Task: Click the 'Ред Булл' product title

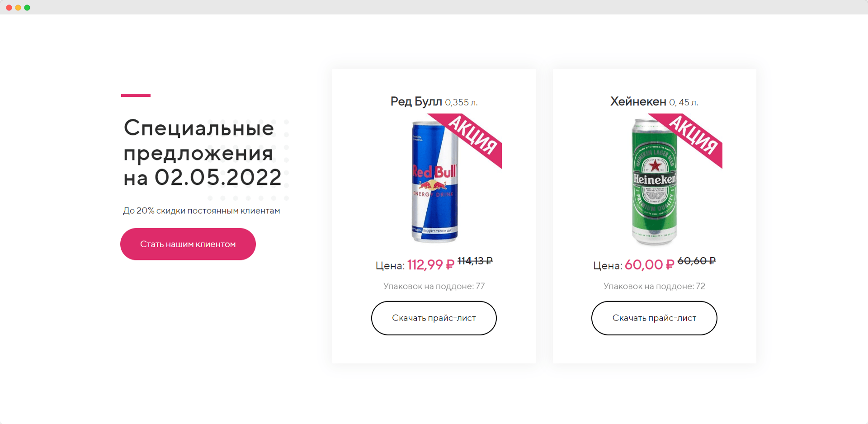Action: click(416, 102)
